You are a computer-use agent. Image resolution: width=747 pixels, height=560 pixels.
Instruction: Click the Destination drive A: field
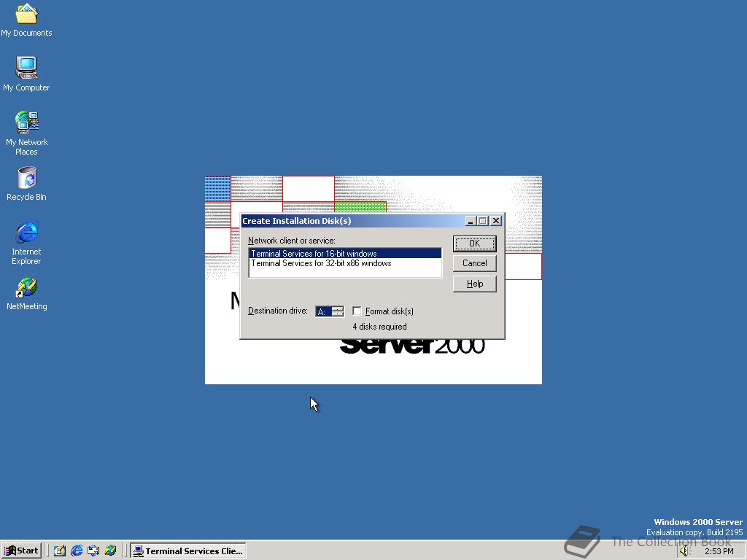[x=324, y=311]
